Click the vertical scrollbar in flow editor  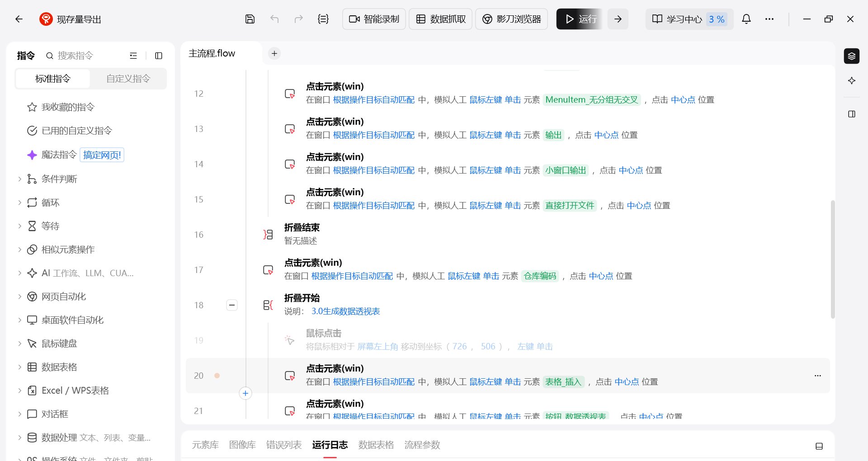point(832,259)
